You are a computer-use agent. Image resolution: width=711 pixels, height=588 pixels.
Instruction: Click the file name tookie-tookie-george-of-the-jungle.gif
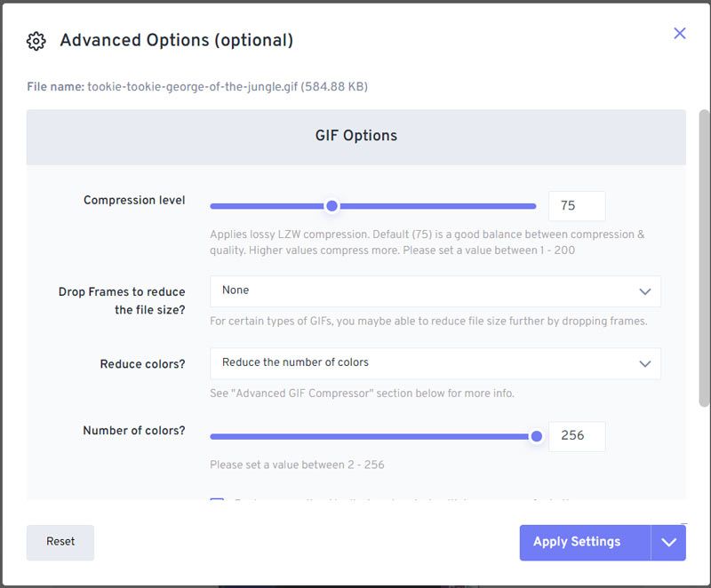tap(193, 86)
